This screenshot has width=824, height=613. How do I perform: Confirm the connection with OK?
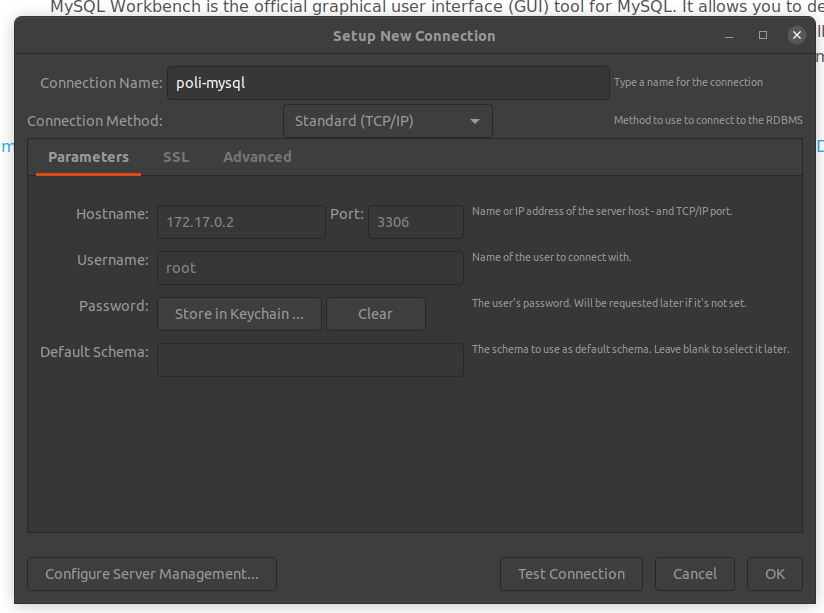point(775,574)
